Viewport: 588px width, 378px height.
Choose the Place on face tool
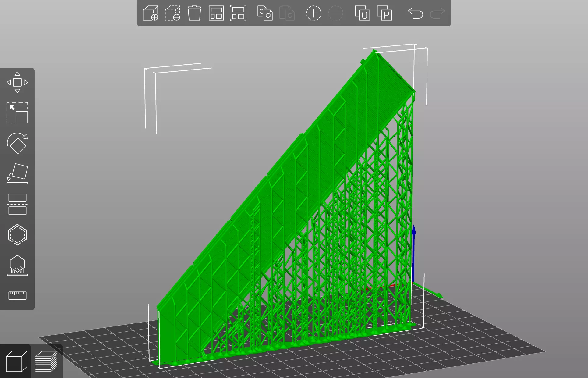[17, 174]
